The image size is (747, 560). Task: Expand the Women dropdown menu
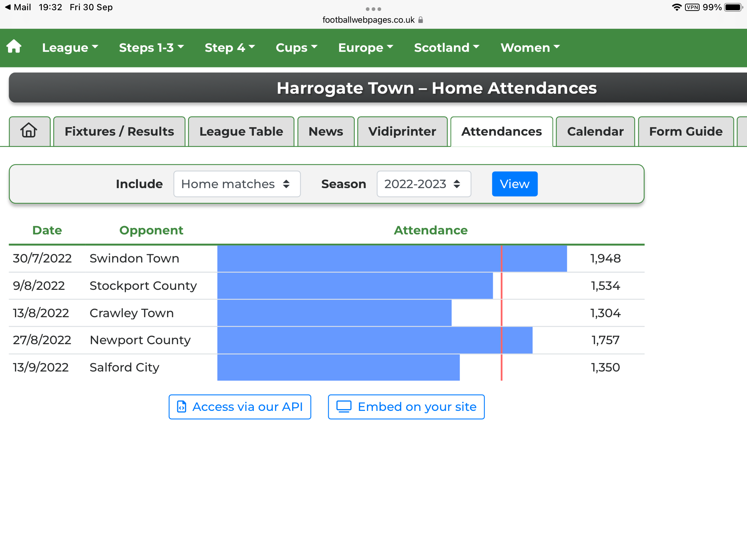[x=530, y=47]
